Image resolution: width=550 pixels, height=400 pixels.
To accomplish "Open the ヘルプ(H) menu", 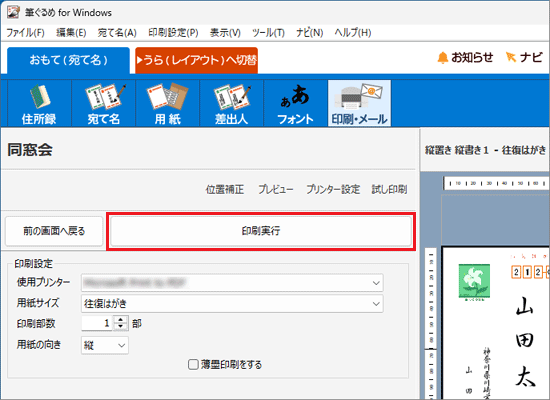I will 353,33.
